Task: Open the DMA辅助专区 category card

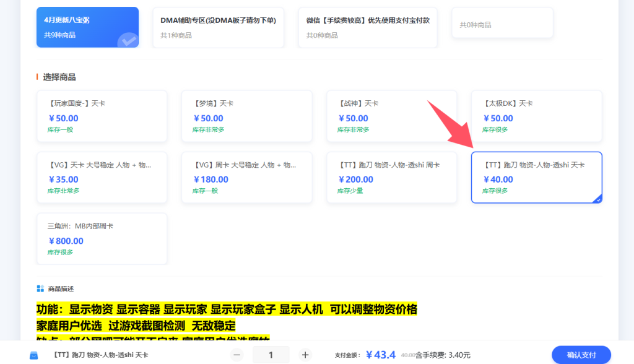Action: click(x=219, y=27)
